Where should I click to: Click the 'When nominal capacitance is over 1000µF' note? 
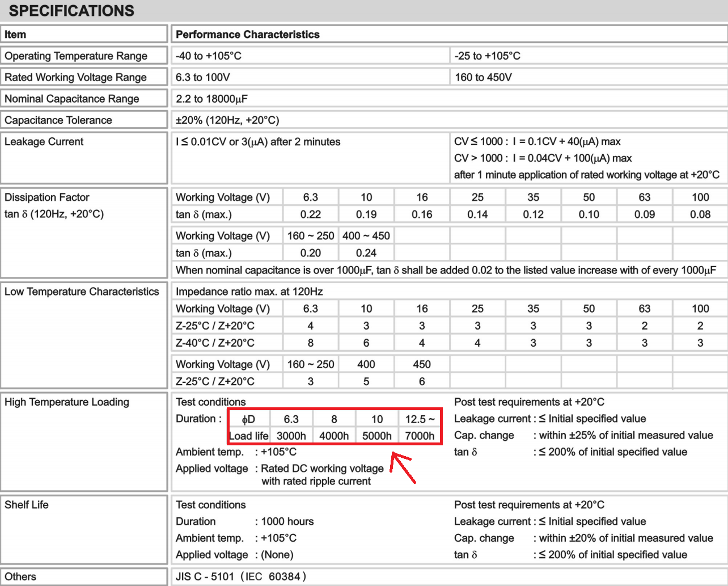pos(446,270)
